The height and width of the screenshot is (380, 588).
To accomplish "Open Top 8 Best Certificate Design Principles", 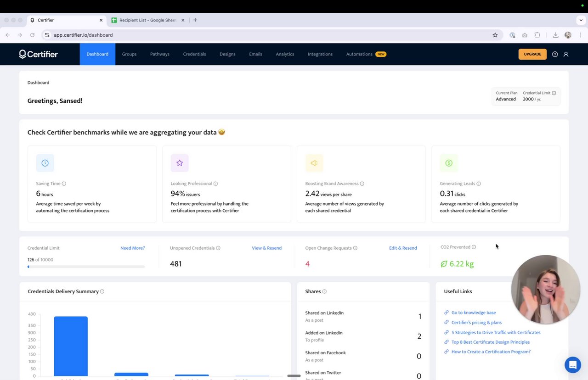I will (x=491, y=342).
